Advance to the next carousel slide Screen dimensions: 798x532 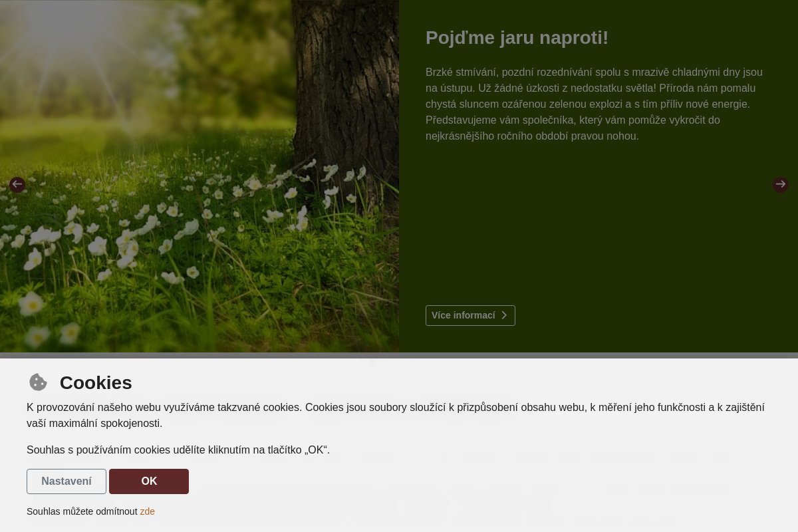coord(780,185)
